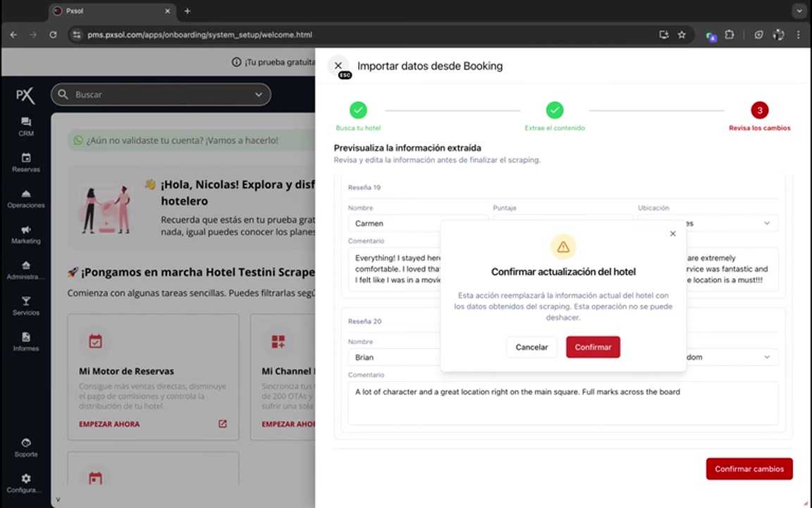Close the Importar datos panel

338,66
